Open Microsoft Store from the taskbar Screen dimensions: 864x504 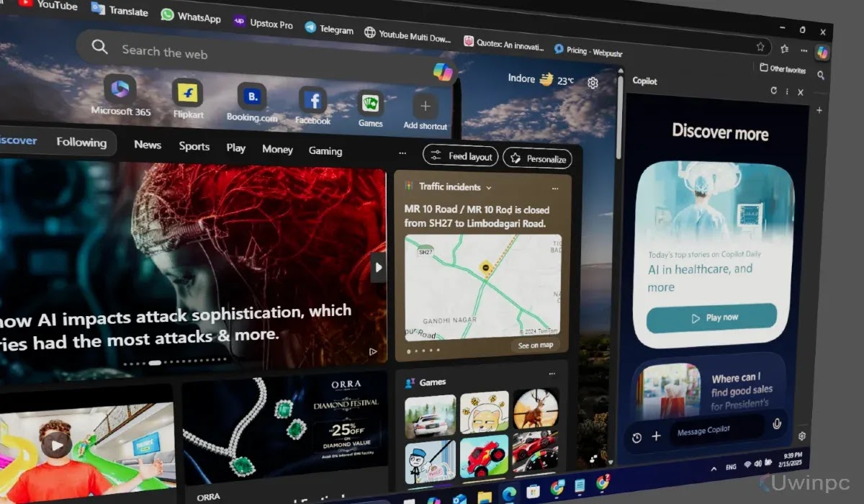point(533,492)
